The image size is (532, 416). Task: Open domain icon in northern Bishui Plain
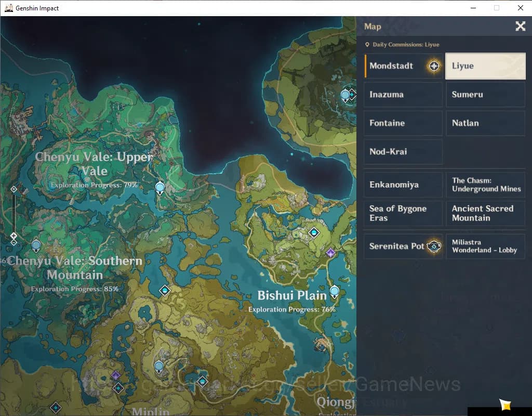pos(314,232)
